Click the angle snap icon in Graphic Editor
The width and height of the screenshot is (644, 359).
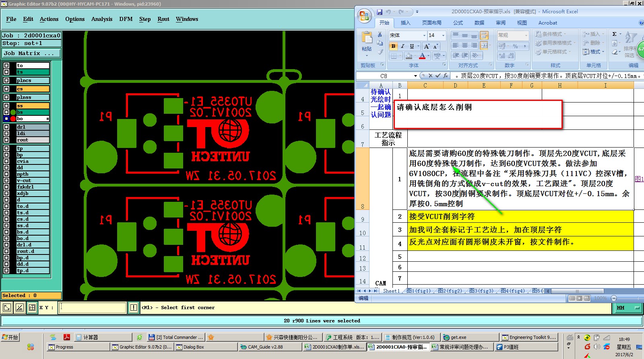[19, 308]
